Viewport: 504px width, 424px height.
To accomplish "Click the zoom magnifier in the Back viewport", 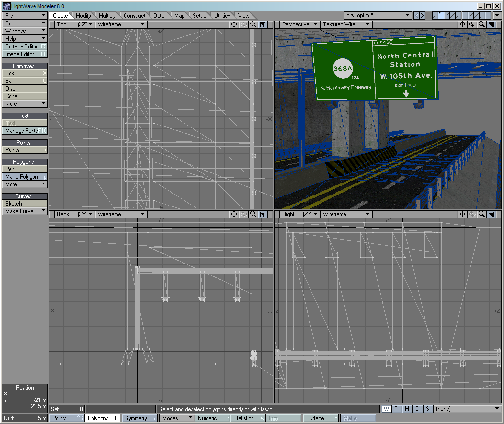I will point(253,214).
